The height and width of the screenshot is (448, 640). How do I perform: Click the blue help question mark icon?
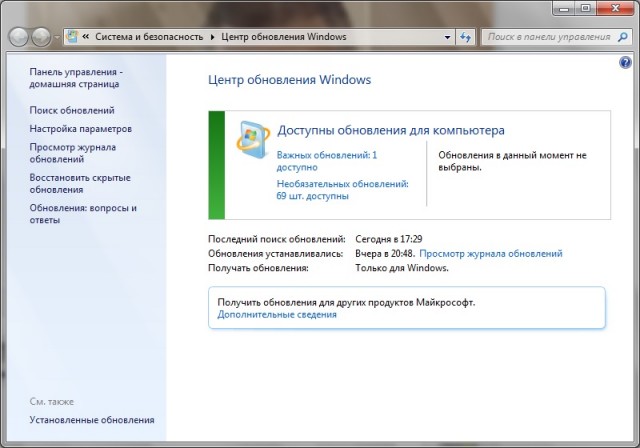(625, 62)
